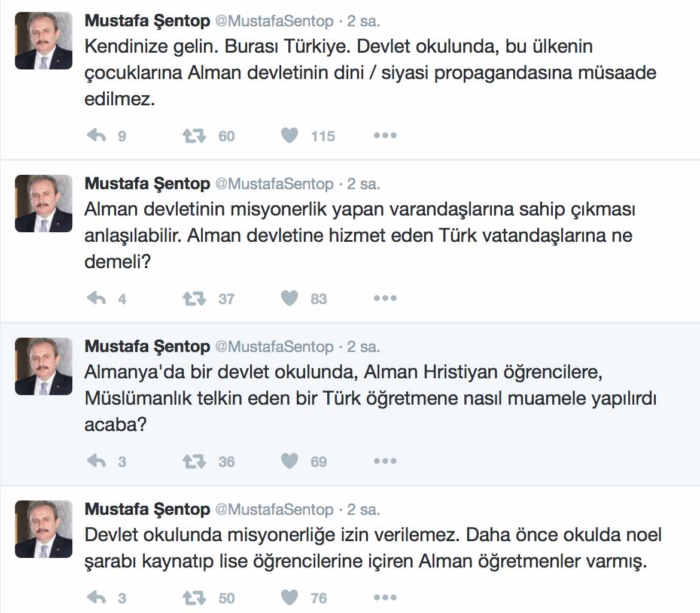The image size is (700, 613).
Task: Like the tweet with 115 likes
Action: pos(290,136)
